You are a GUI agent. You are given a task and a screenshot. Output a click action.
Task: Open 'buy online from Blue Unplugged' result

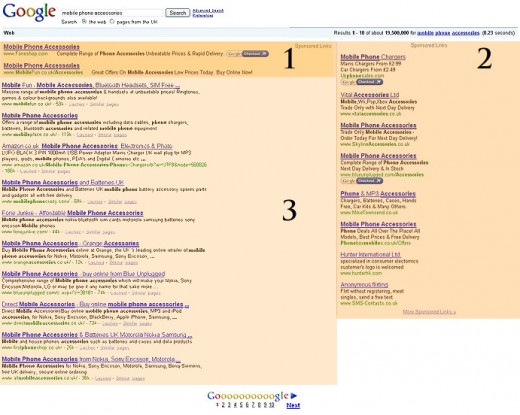pos(83,274)
